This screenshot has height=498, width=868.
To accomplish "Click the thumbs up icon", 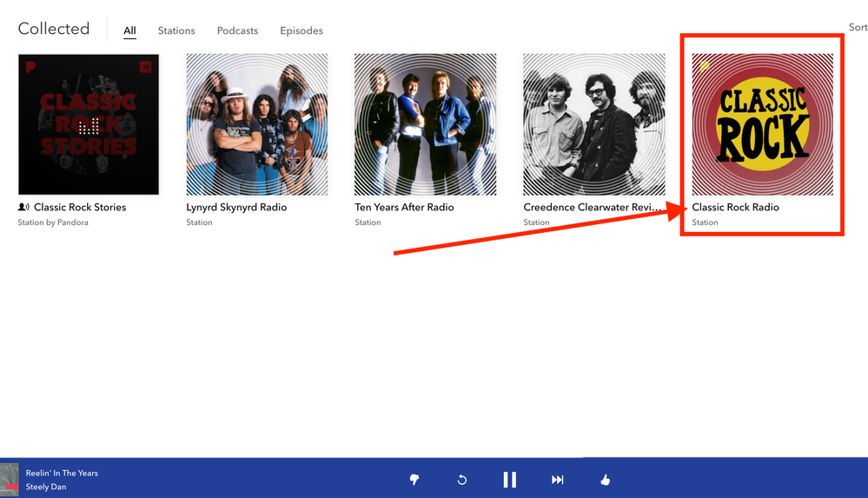I will (605, 480).
